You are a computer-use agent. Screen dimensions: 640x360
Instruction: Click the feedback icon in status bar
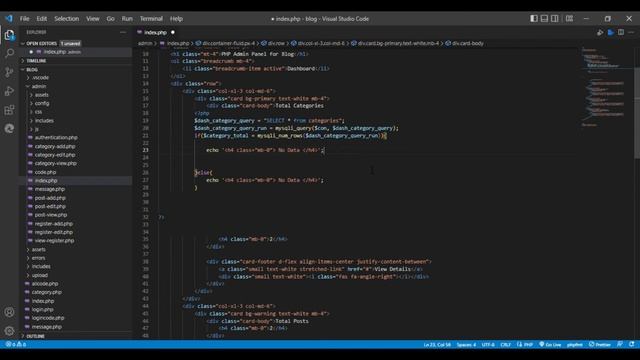620,344
